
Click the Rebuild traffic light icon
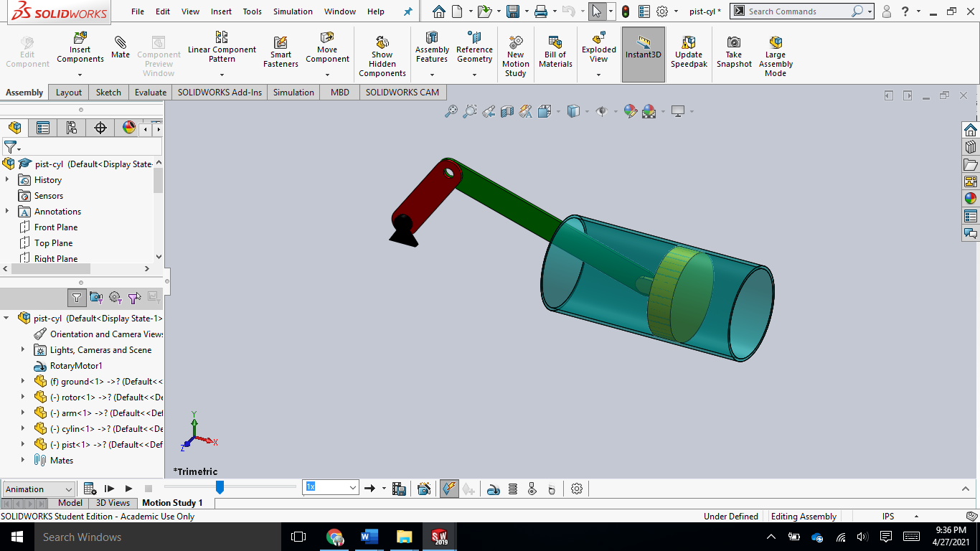[x=626, y=11]
